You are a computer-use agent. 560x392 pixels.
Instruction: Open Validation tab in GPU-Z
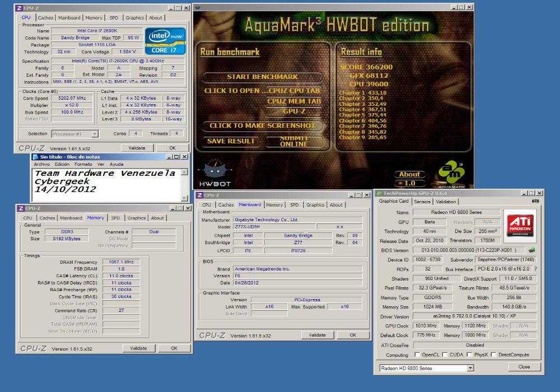click(x=446, y=202)
